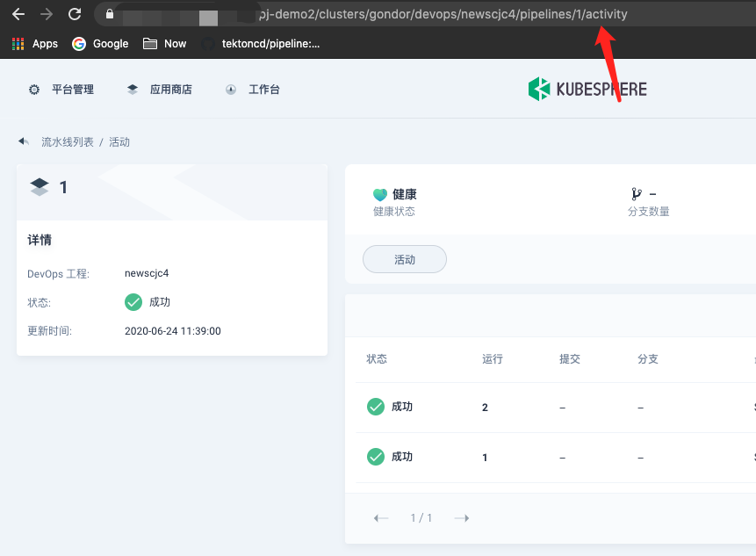Open the Now bookmarks folder
The width and height of the screenshot is (756, 556).
coord(164,44)
